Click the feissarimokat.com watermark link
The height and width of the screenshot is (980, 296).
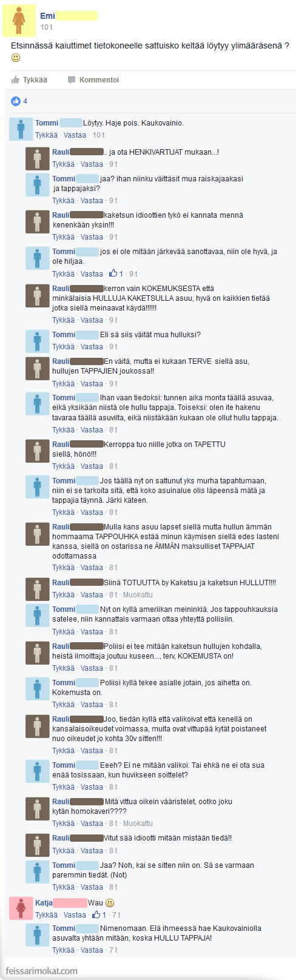point(42,971)
